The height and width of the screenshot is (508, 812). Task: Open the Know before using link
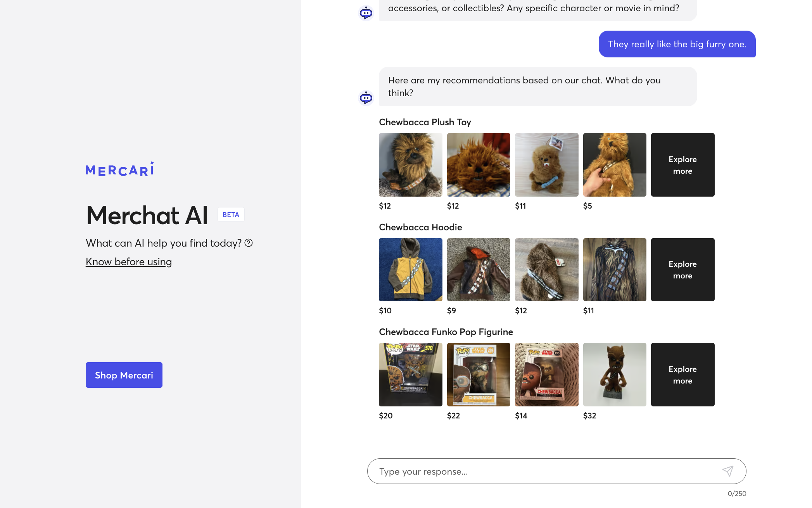129,262
